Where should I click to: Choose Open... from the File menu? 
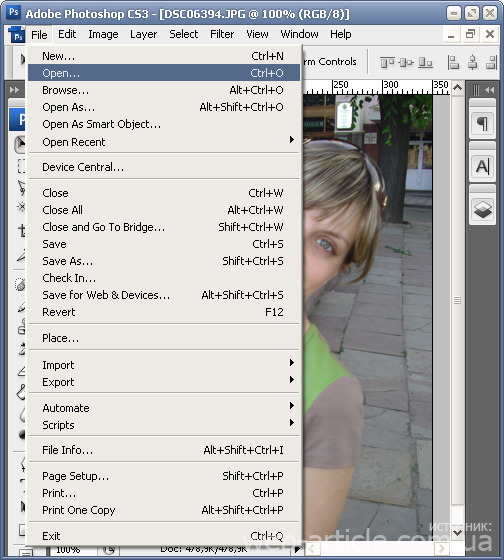click(164, 73)
